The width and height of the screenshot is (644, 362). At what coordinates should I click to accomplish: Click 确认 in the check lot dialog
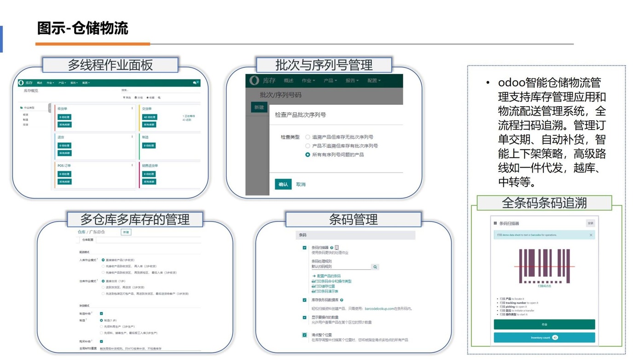coord(283,184)
